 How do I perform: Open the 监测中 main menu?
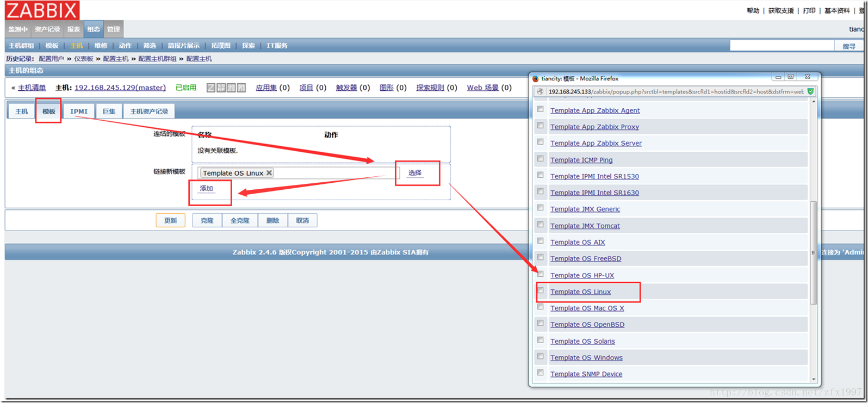pos(18,29)
